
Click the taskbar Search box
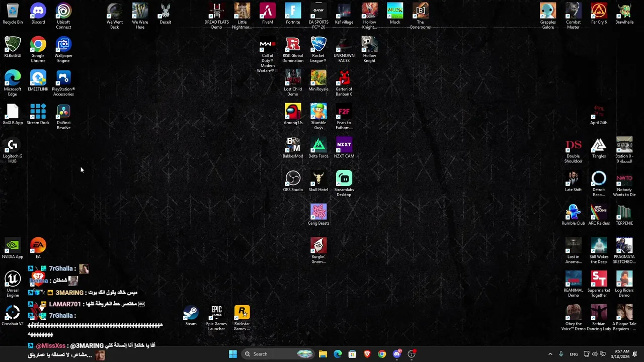(x=278, y=354)
